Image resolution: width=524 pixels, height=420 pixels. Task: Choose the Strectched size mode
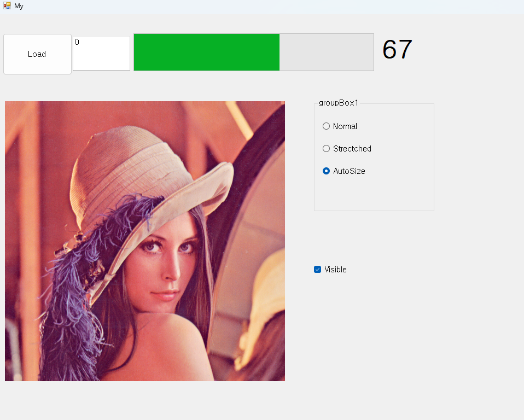pos(347,149)
